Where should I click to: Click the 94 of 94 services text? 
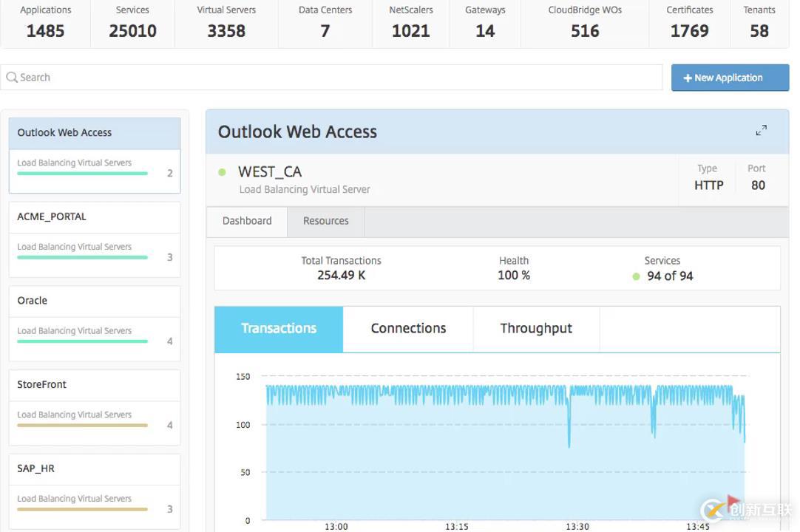tap(670, 276)
